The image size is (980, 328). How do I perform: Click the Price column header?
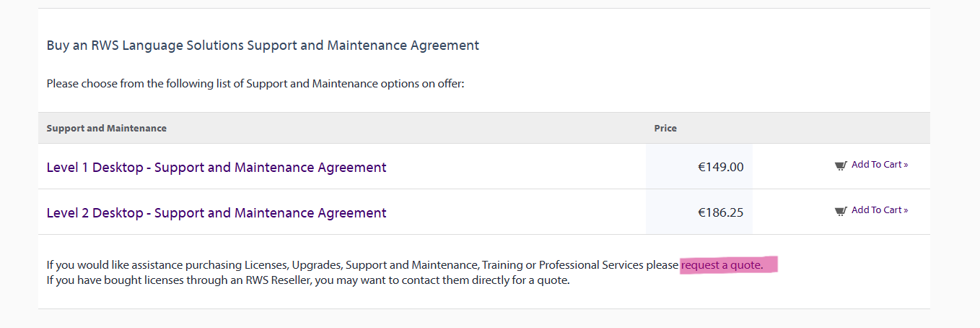[665, 129]
